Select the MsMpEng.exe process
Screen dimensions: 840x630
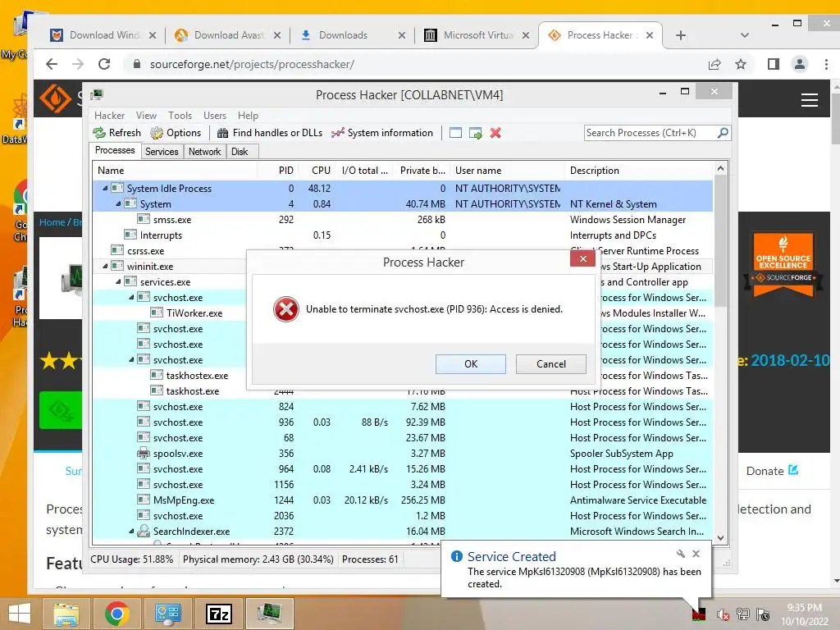(403, 500)
